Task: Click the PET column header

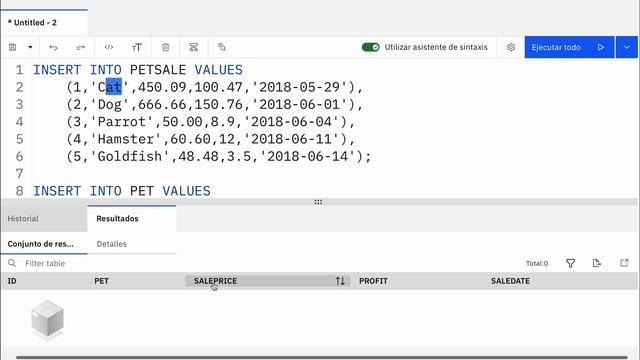Action: (101, 281)
